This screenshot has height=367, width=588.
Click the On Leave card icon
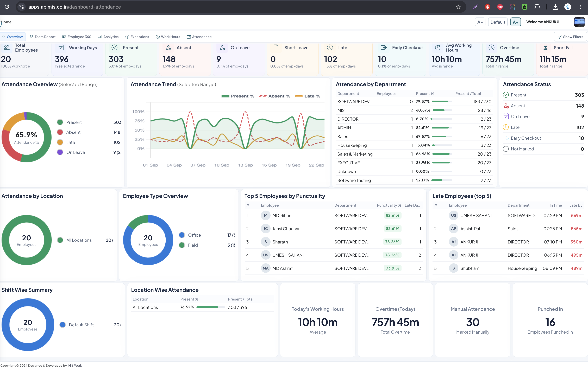point(222,48)
